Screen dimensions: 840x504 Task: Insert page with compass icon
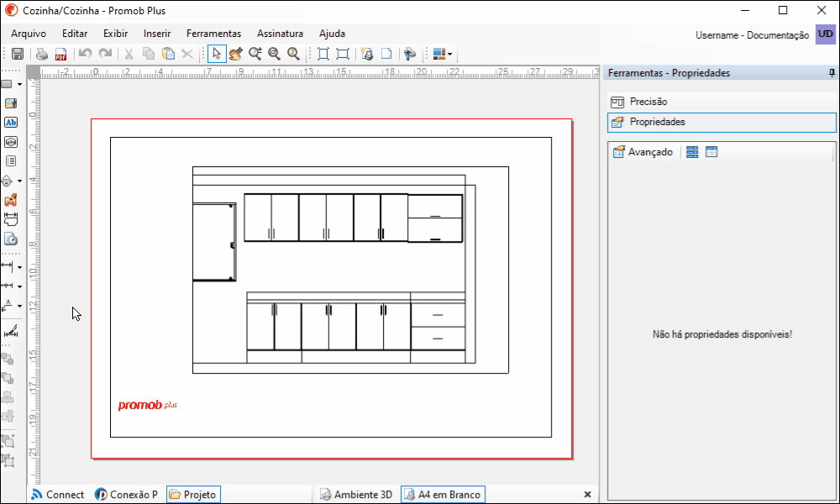[10, 239]
